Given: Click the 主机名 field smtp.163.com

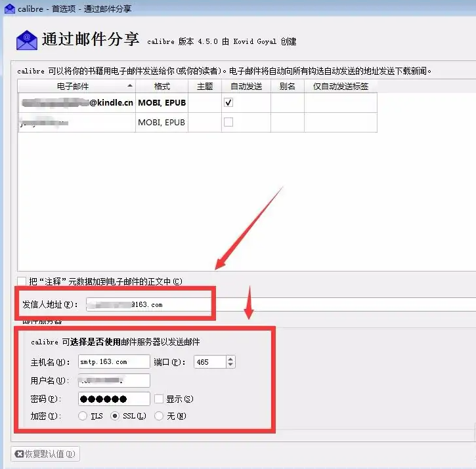Looking at the screenshot, I should tap(114, 361).
